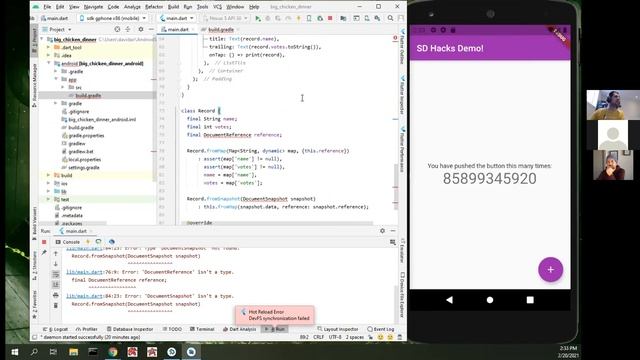Tap the emulator recents square button
This screenshot has height=360, width=640.
pyautogui.click(x=530, y=300)
